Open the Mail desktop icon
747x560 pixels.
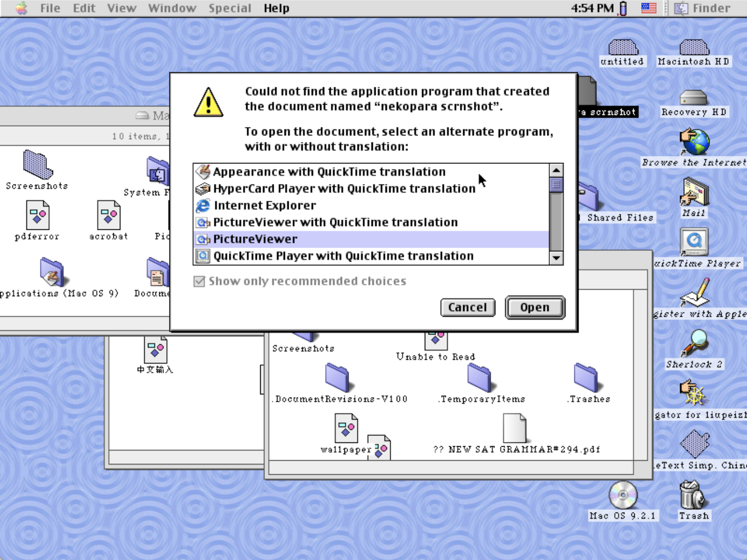point(694,193)
